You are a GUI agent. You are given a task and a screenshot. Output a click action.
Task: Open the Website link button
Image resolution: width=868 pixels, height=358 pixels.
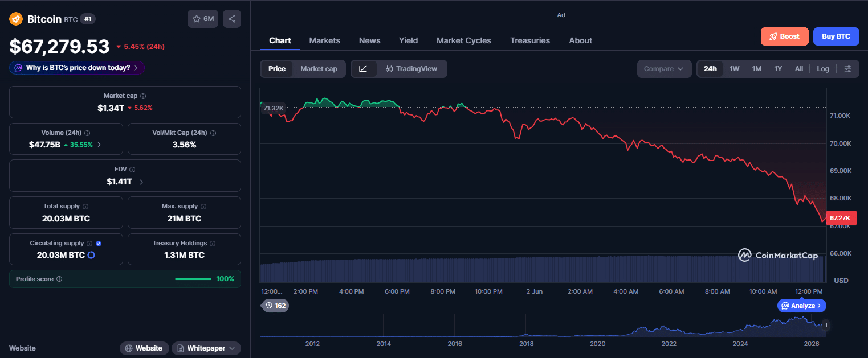(145, 348)
